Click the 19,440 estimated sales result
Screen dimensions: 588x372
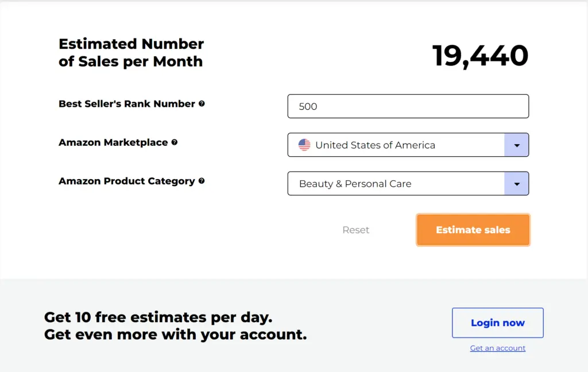[x=480, y=56]
